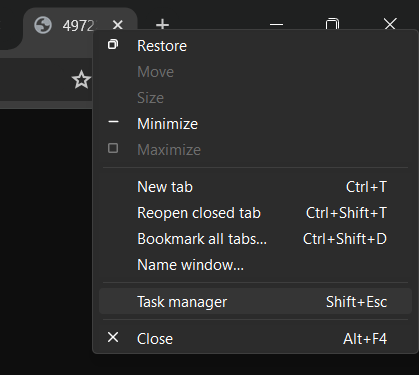
Task: Choose Minimize in the context menu
Action: 255,124
